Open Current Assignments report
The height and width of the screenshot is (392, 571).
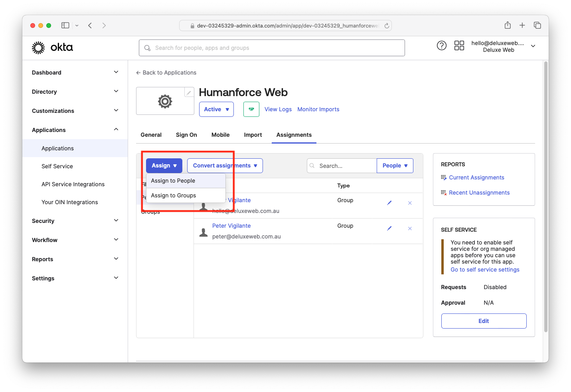point(476,177)
